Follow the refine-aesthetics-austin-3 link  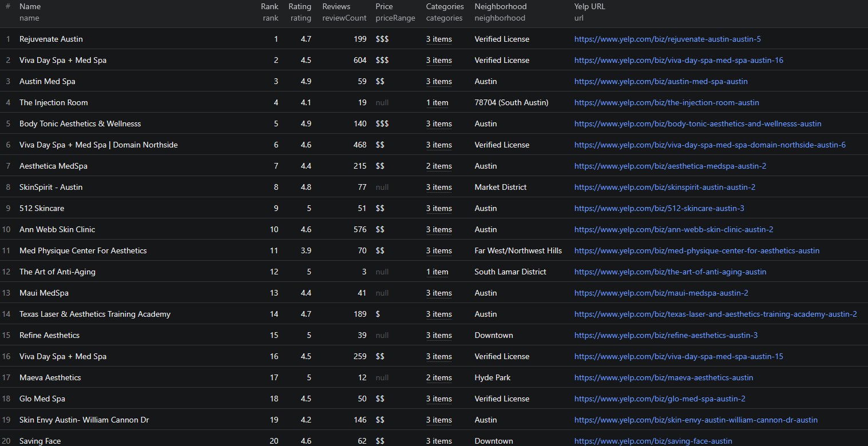[666, 335]
